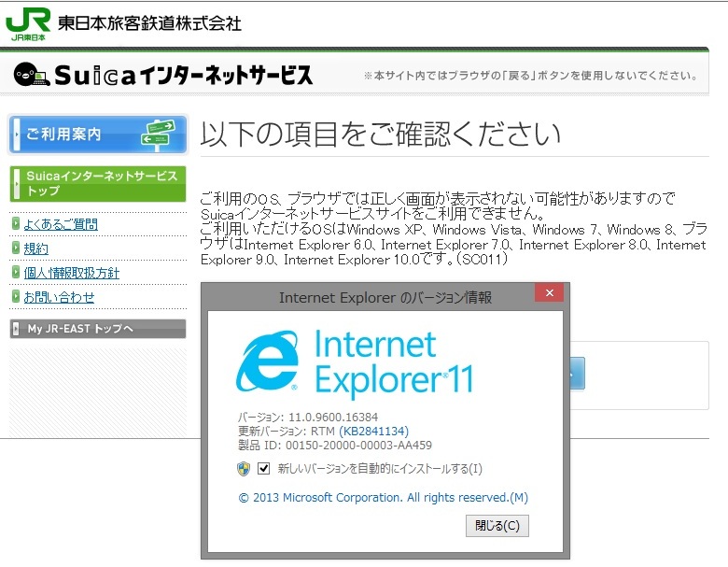
Task: Click the Suicaインターネットサービス title logo
Action: point(183,75)
